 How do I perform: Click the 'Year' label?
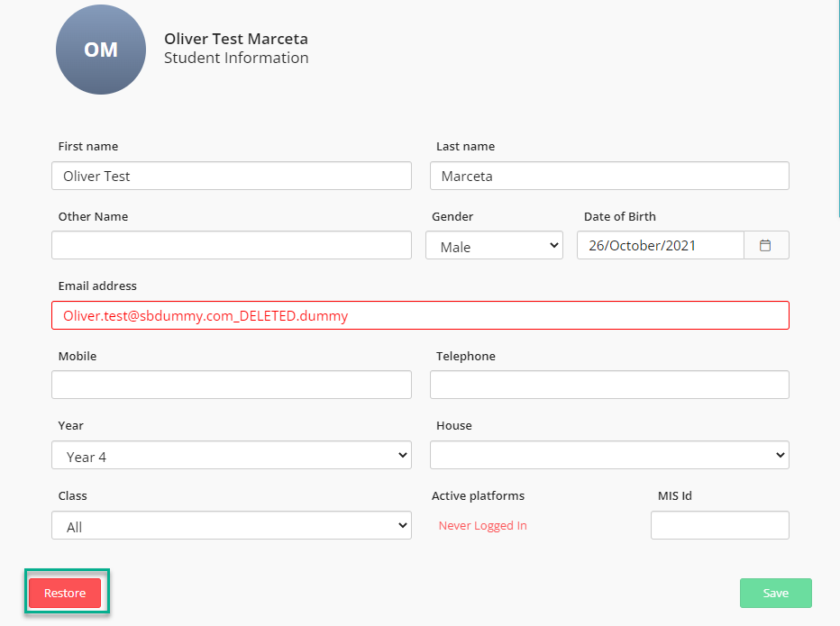[70, 426]
